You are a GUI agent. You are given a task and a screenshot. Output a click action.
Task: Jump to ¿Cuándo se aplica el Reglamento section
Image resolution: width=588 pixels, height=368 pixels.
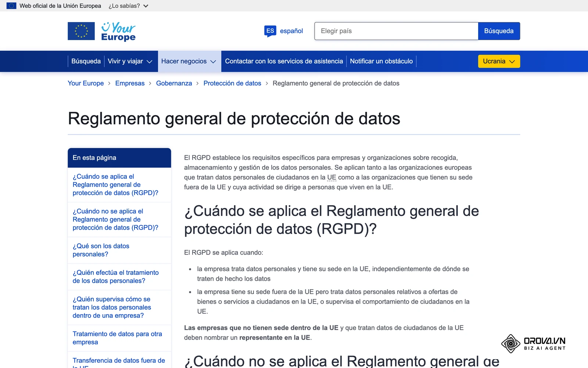[115, 185]
